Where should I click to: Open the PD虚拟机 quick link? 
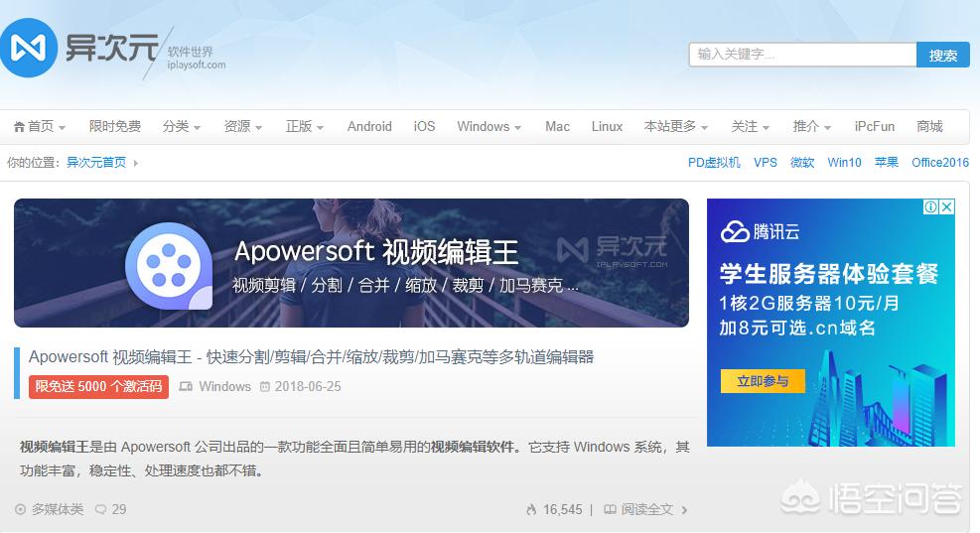(714, 163)
